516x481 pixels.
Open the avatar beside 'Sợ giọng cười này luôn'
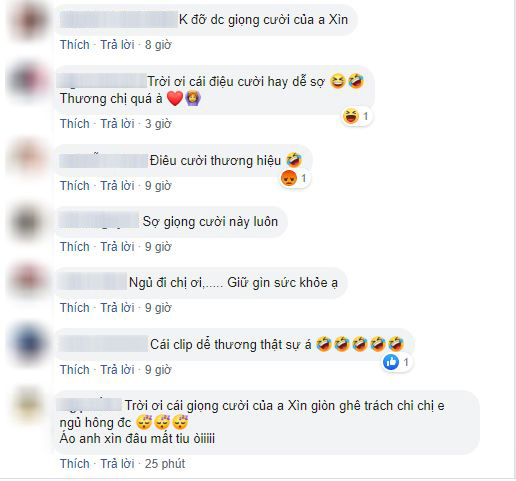[29, 223]
